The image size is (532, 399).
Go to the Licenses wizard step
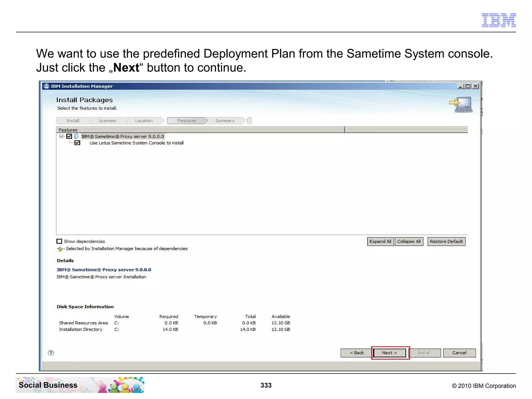coord(107,121)
